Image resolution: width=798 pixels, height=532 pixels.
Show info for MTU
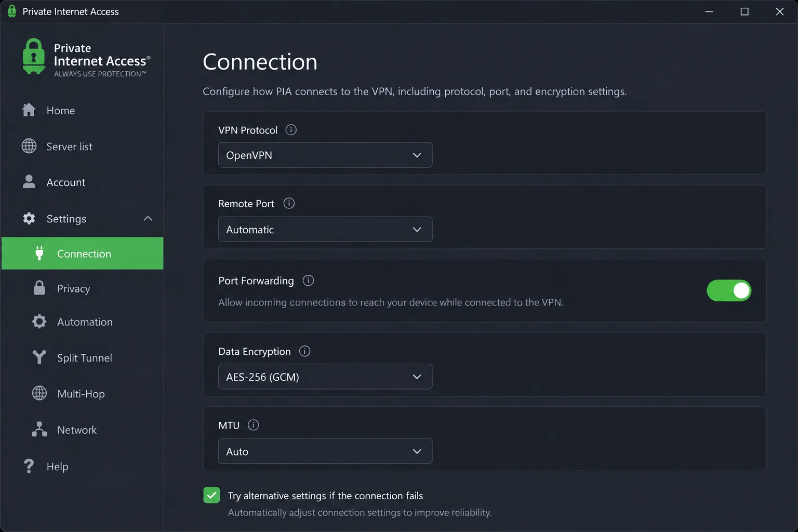tap(253, 425)
